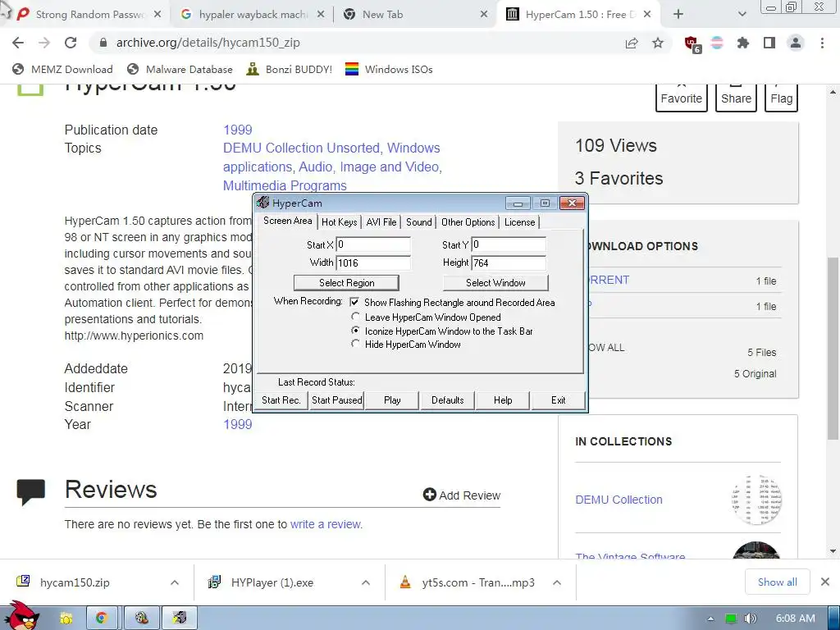Click the Angry Birds start button
The image size is (840, 630).
pos(21,616)
